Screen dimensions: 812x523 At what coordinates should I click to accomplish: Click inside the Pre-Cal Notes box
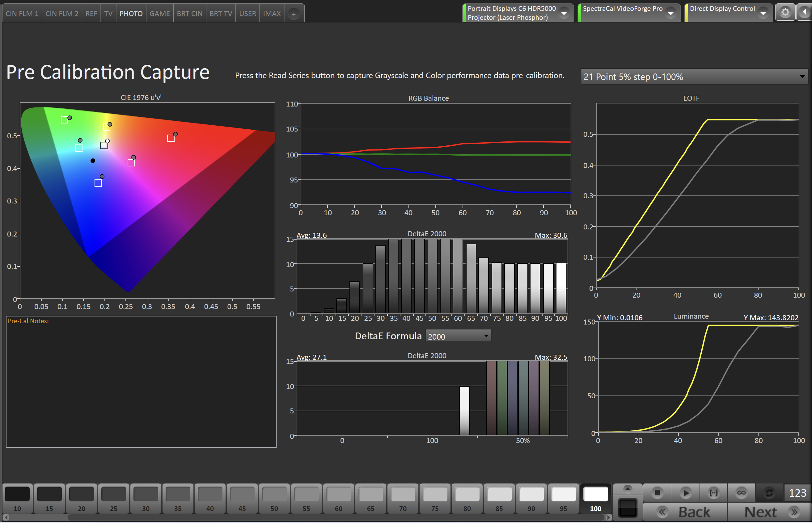141,382
